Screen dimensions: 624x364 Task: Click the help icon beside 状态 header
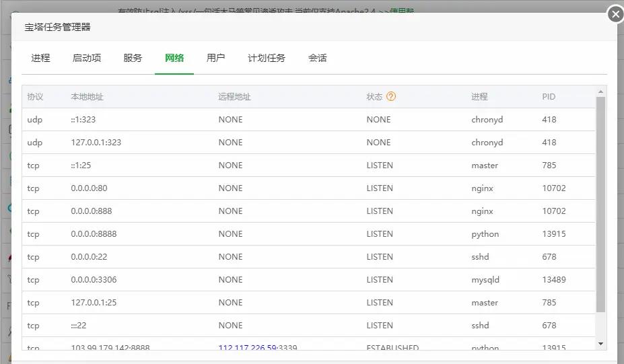tap(391, 96)
